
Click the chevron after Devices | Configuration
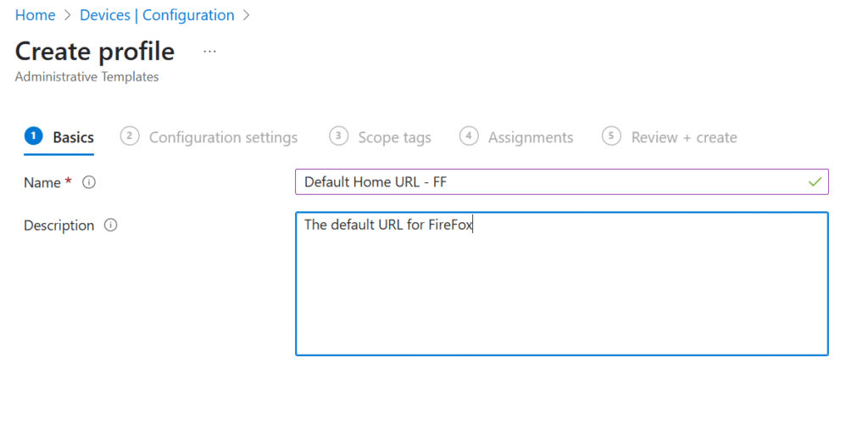(x=247, y=15)
